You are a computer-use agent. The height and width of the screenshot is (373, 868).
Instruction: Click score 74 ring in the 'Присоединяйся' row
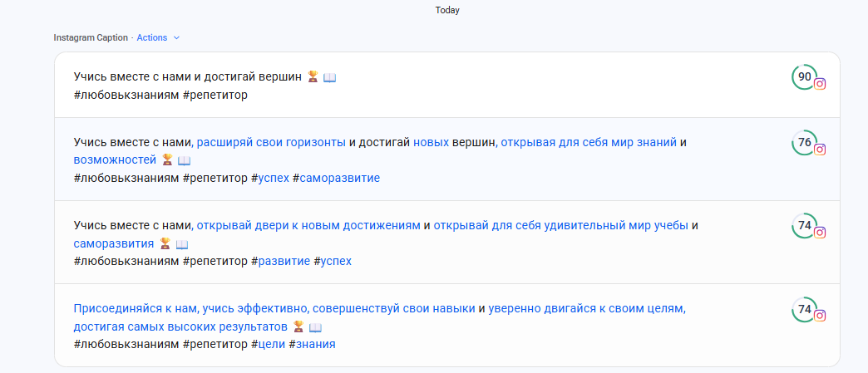[804, 308]
